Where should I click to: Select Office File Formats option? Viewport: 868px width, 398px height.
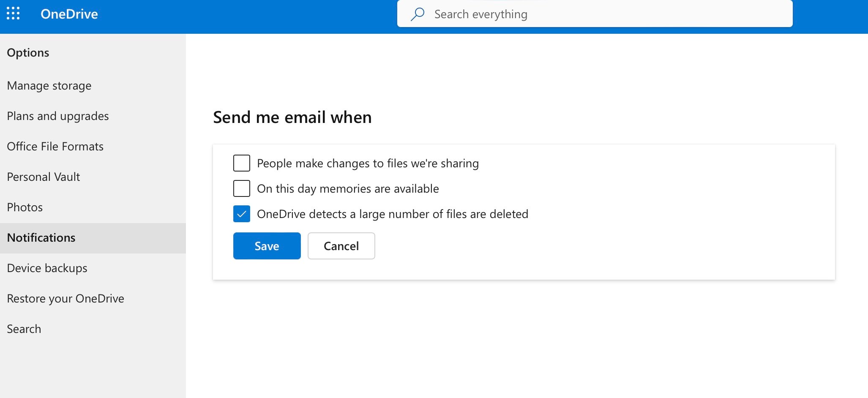[55, 147]
